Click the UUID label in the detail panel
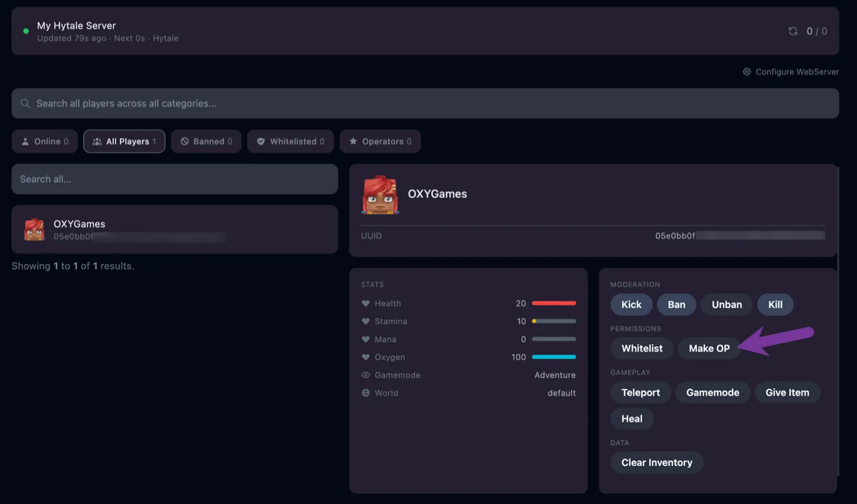The height and width of the screenshot is (504, 857). pyautogui.click(x=372, y=236)
